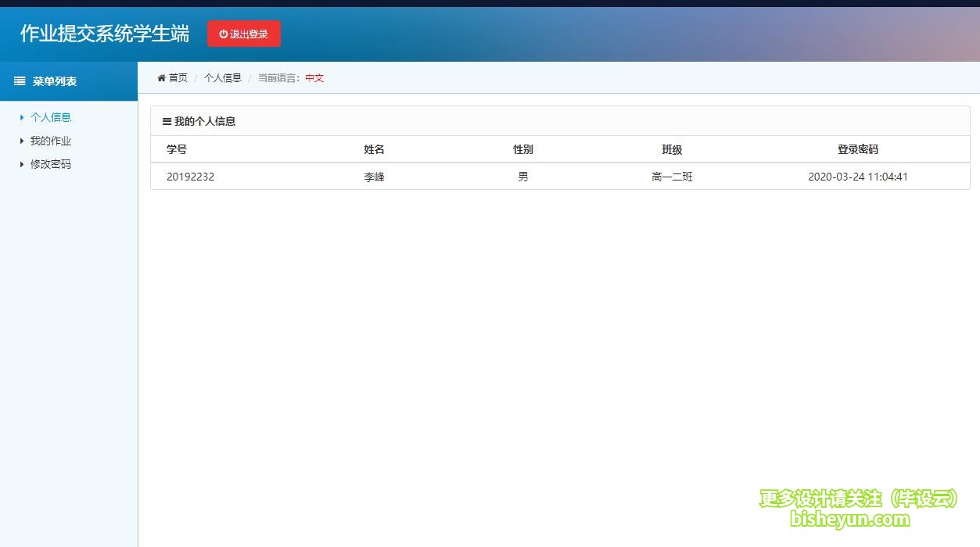The width and height of the screenshot is (980, 547).
Task: Click the 中文 language link
Action: point(314,78)
